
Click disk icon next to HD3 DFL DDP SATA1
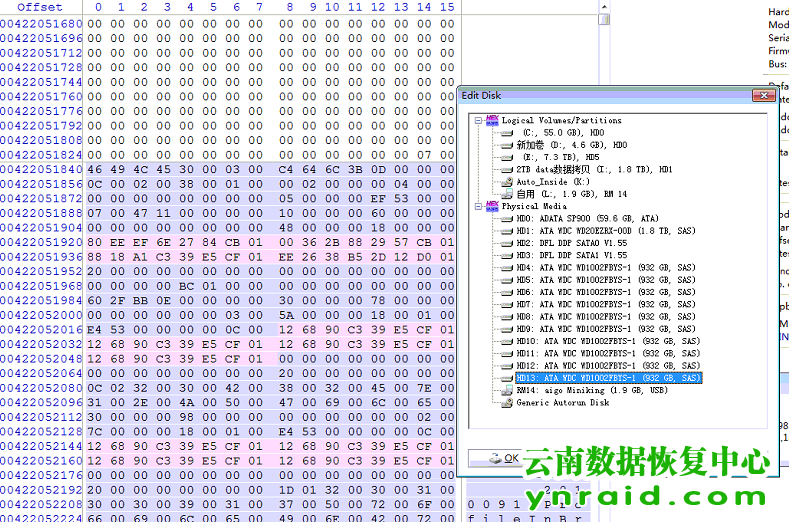(x=506, y=256)
